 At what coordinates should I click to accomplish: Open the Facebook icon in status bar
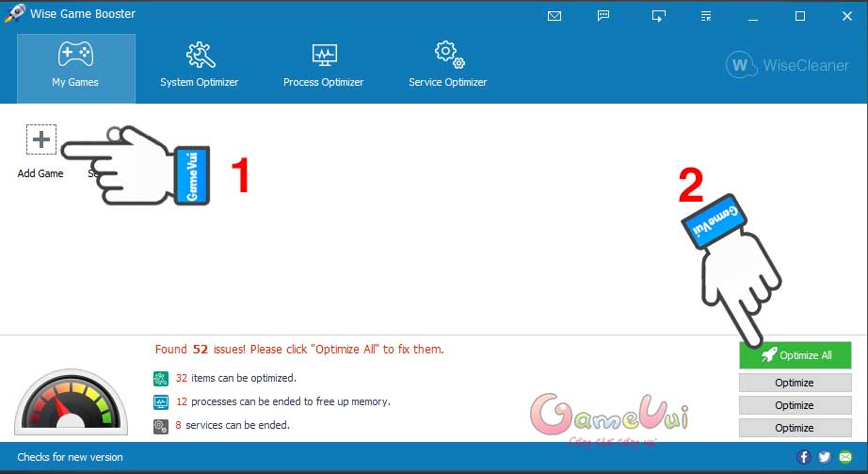(x=804, y=457)
